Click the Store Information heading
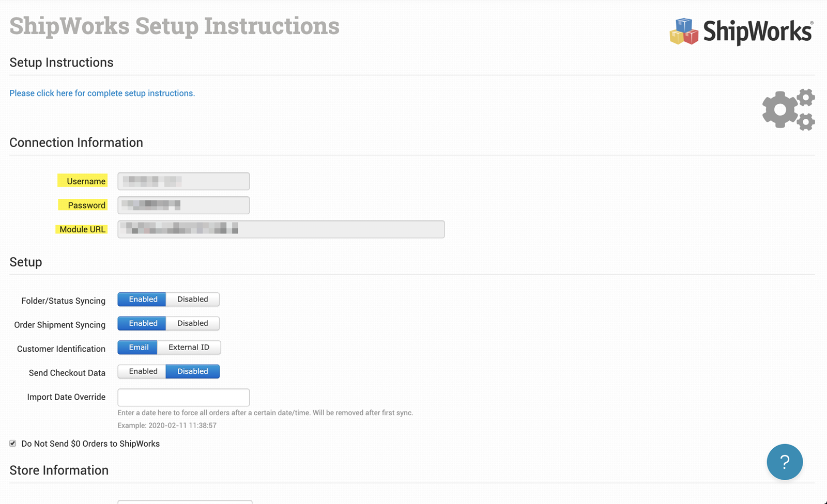The height and width of the screenshot is (504, 827). click(59, 470)
